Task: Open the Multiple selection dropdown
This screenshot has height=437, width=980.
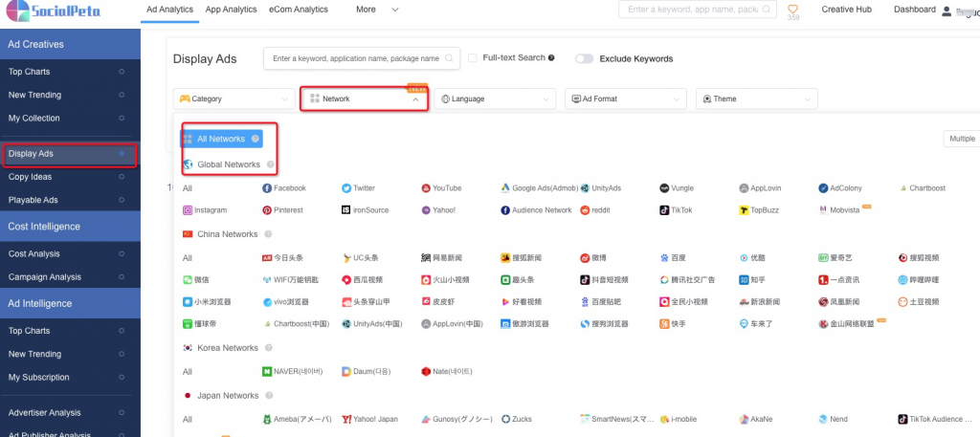Action: pyautogui.click(x=961, y=139)
